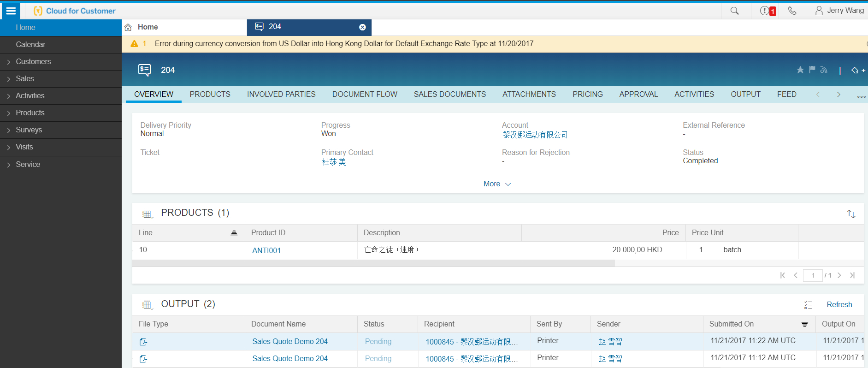The width and height of the screenshot is (868, 368).
Task: Click OUTPUT table settings icon
Action: pos(147,305)
